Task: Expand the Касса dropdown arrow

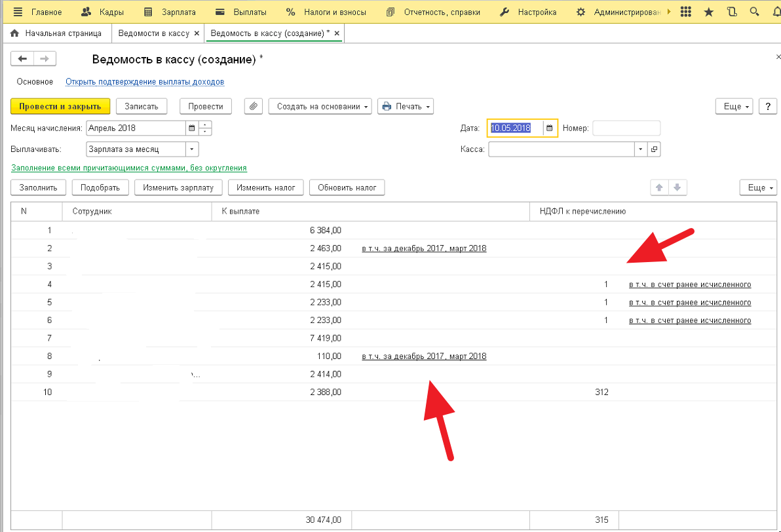Action: 641,149
